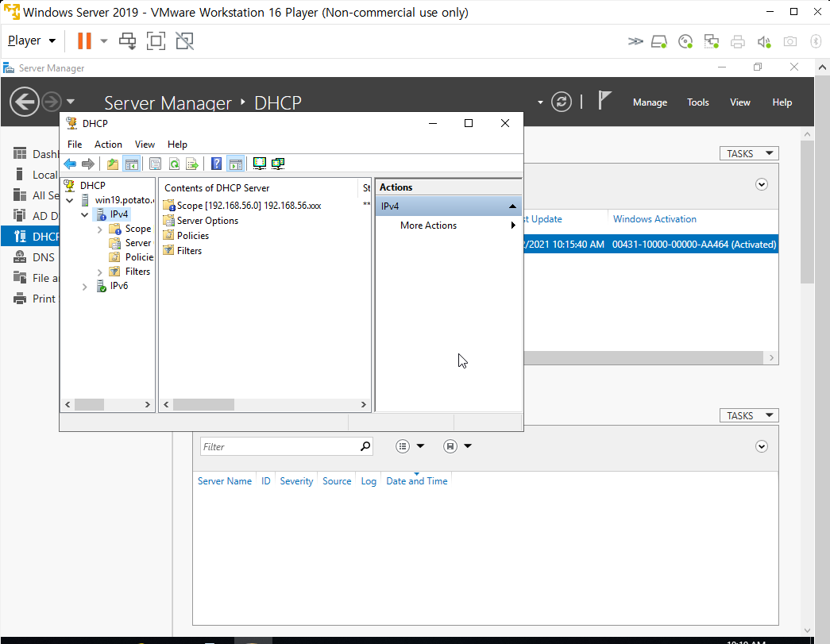Expand the Filters node in tree
This screenshot has width=830, height=644.
99,272
